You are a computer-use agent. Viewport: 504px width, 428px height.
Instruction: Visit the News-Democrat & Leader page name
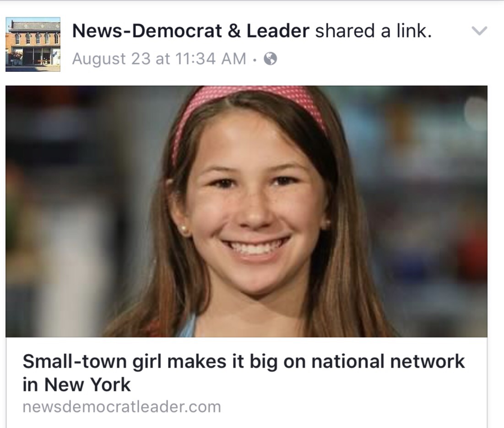coord(190,31)
